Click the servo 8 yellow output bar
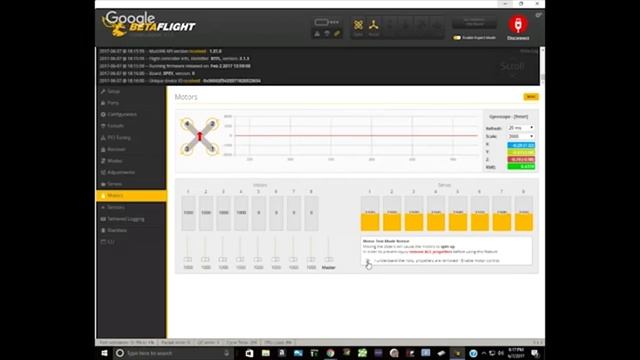 pos(524,222)
